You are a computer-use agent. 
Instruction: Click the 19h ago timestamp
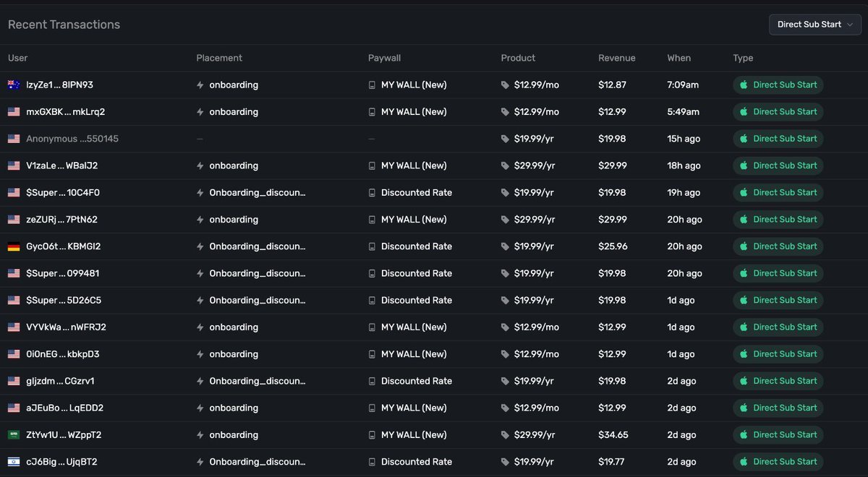click(x=684, y=193)
